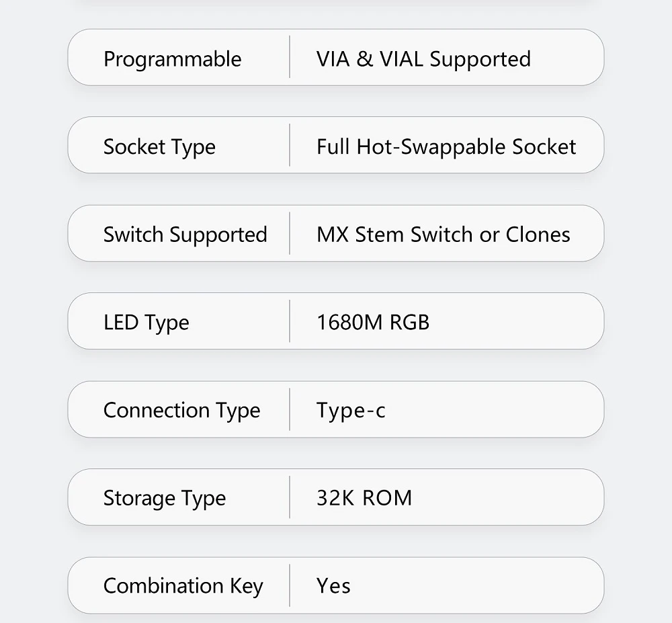Click the Socket Type label

click(x=159, y=147)
